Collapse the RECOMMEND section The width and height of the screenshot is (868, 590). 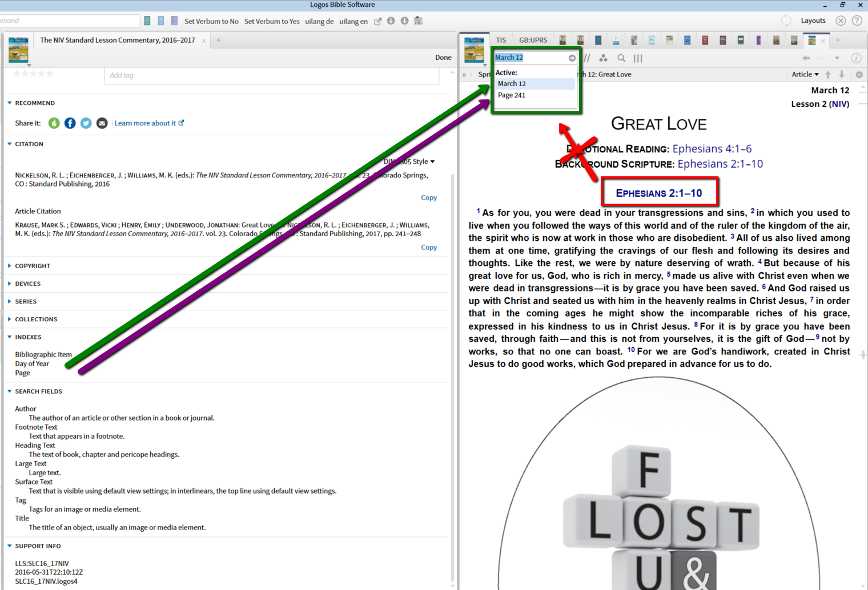10,103
